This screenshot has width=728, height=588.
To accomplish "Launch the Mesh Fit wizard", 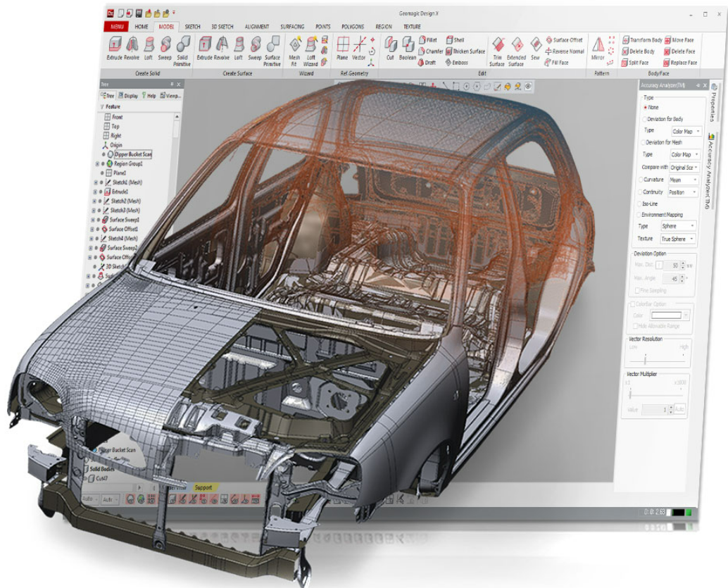I will tap(294, 51).
